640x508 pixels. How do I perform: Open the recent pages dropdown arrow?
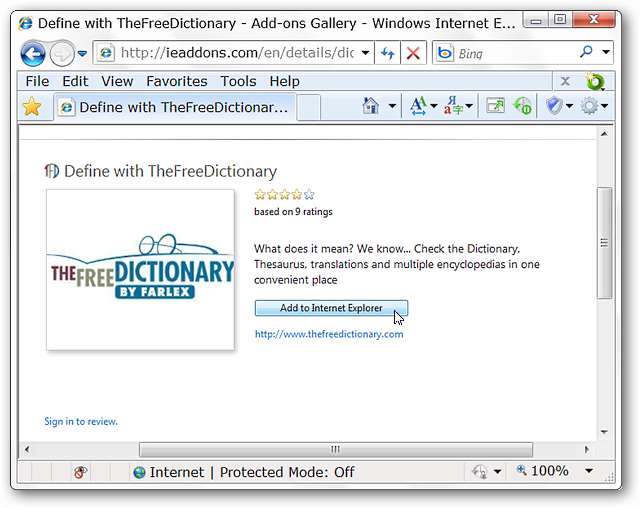[82, 53]
